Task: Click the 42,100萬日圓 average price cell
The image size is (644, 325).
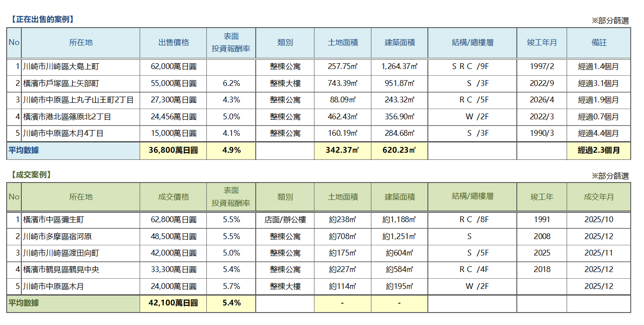Action: (173, 303)
